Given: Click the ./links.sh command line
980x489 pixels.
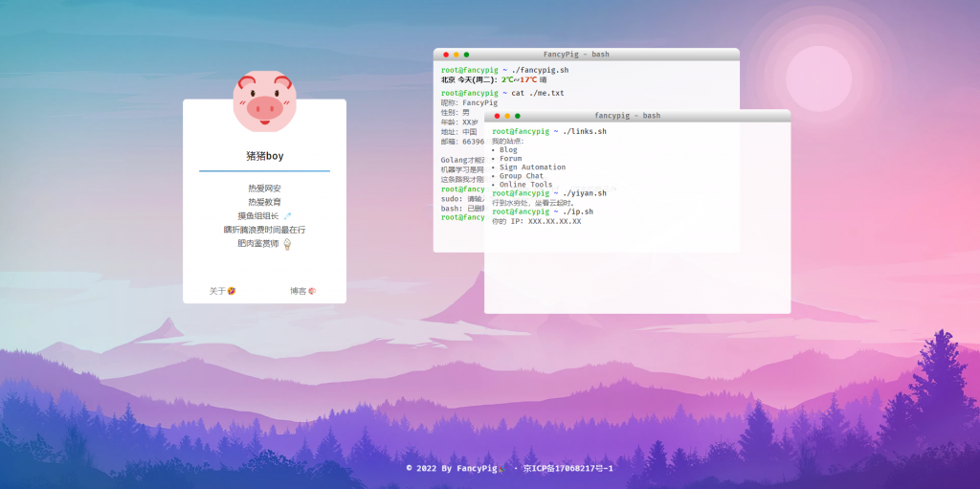Looking at the screenshot, I should click(x=548, y=132).
